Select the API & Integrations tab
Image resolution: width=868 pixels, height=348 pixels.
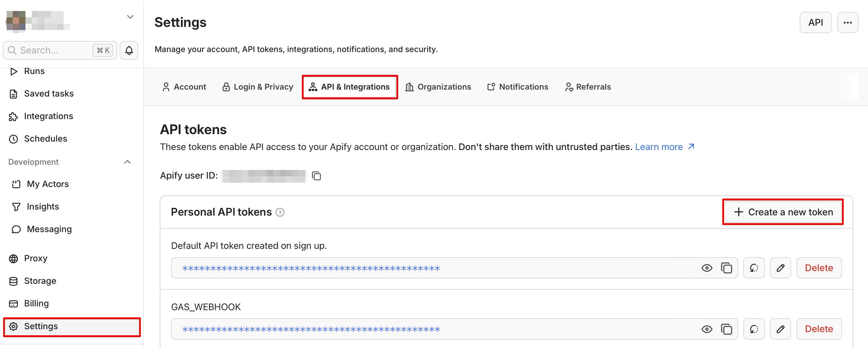tap(349, 87)
